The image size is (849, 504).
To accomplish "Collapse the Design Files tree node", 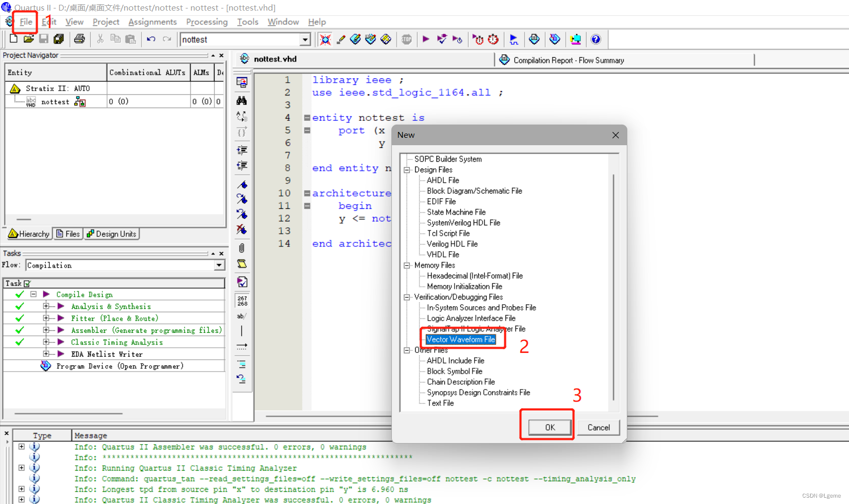I will click(407, 170).
